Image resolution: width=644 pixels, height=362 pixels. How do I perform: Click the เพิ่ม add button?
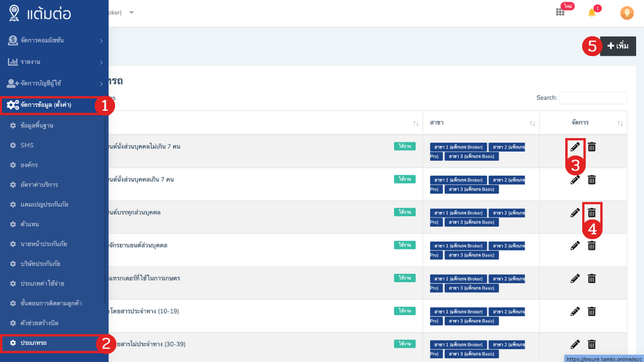point(618,46)
